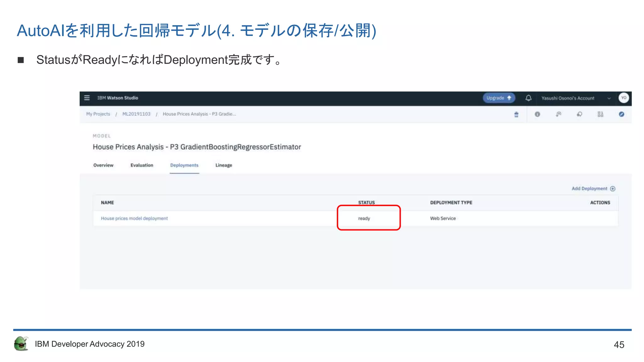Open the hamburger navigation menu
Viewport: 644px width, 362px height.
point(87,98)
